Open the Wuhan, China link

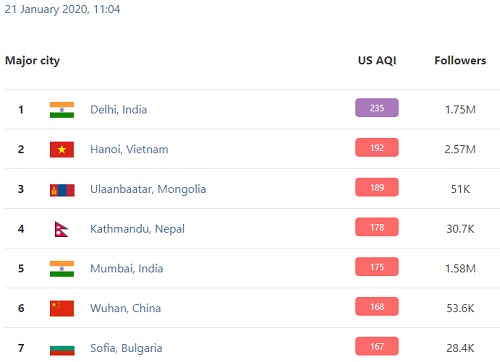126,308
